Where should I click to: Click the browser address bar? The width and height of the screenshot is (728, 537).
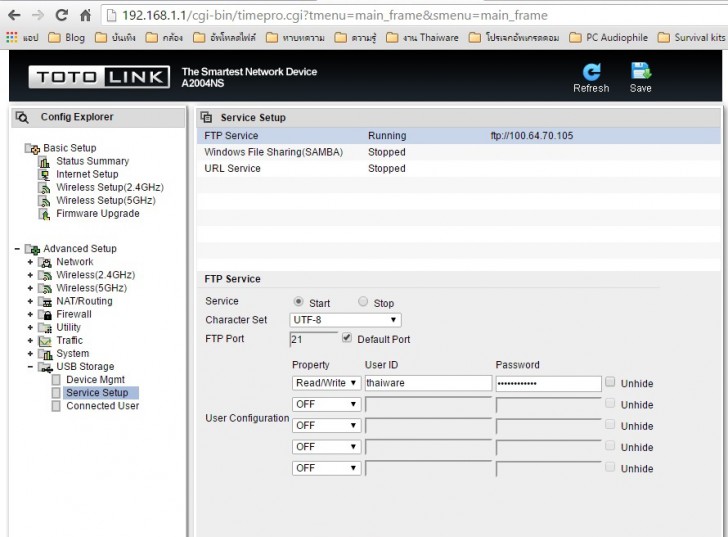click(x=413, y=15)
